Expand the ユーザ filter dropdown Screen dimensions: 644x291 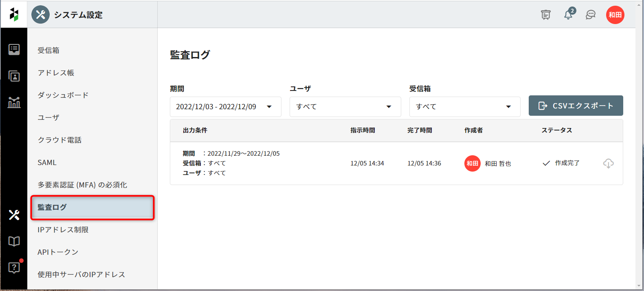coord(345,107)
